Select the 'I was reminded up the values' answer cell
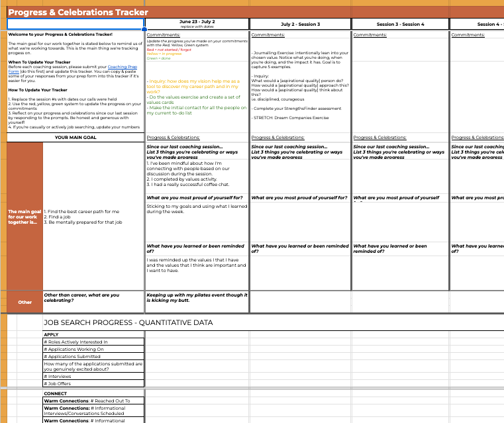Image resolution: width=504 pixels, height=423 pixels. (x=197, y=273)
